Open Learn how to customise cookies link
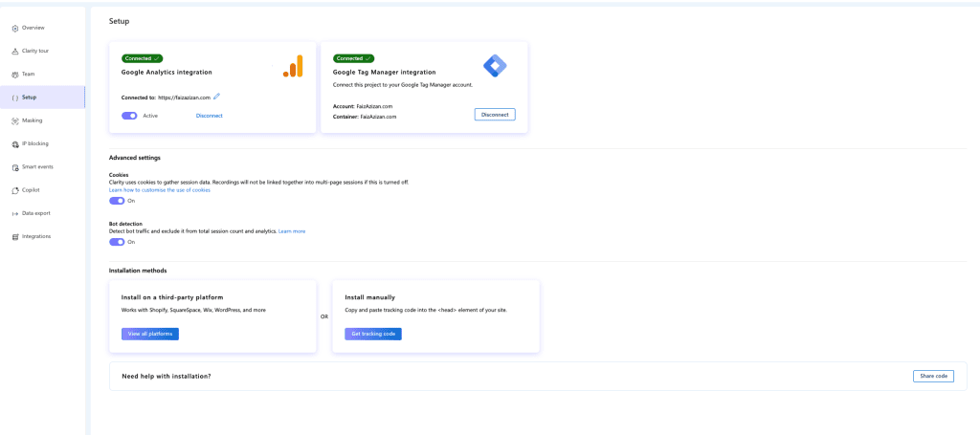 coord(160,190)
